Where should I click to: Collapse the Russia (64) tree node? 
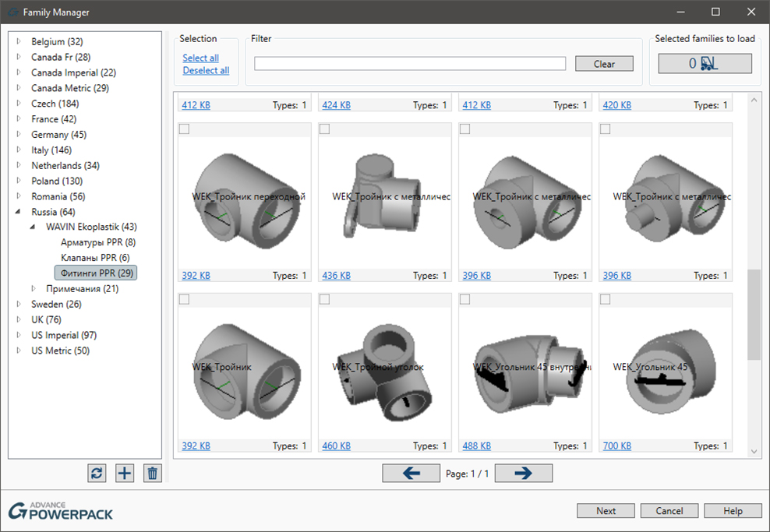[19, 212]
